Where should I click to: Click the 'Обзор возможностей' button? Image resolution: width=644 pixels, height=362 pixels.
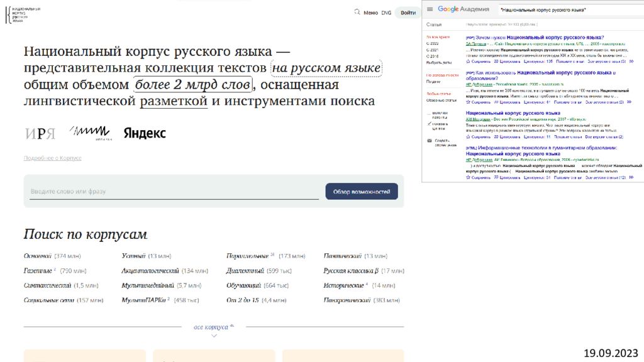pyautogui.click(x=362, y=192)
